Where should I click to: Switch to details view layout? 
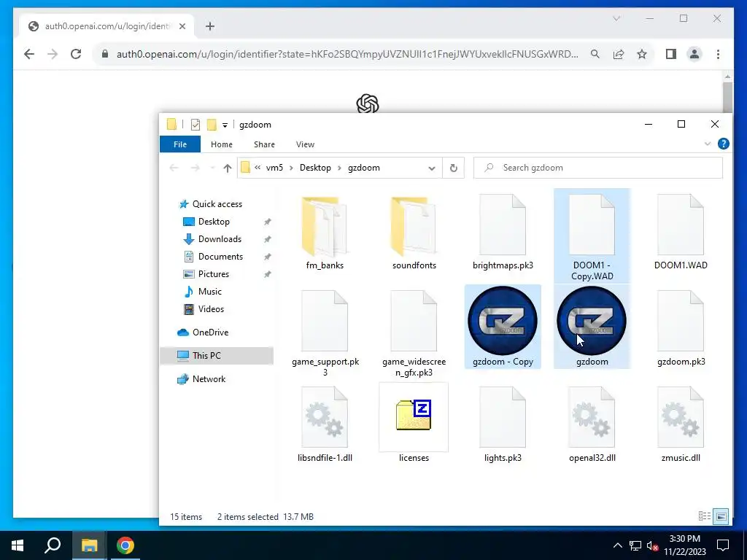(x=704, y=516)
